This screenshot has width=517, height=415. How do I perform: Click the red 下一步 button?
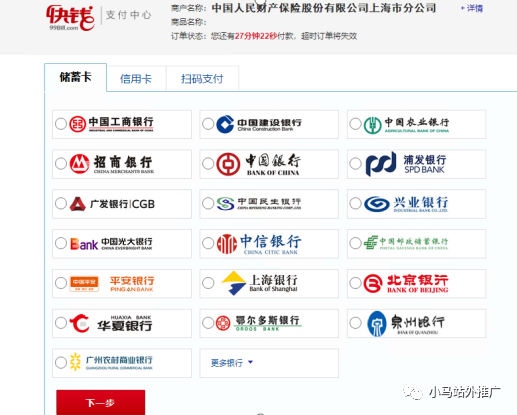pyautogui.click(x=101, y=402)
